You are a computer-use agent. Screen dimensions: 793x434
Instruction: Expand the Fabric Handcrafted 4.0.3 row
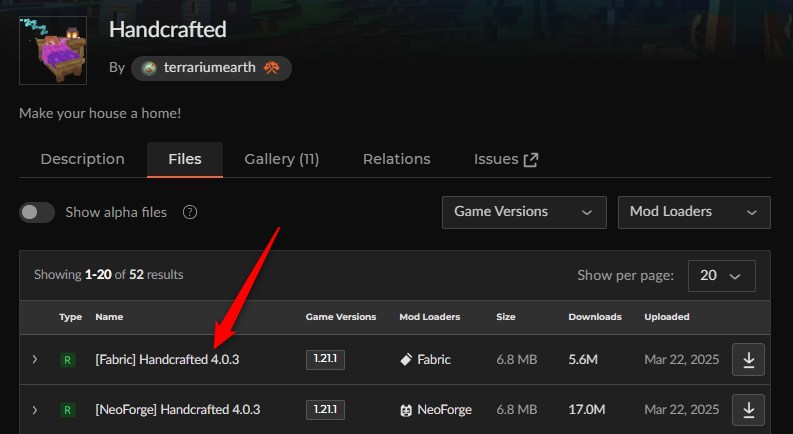(35, 359)
